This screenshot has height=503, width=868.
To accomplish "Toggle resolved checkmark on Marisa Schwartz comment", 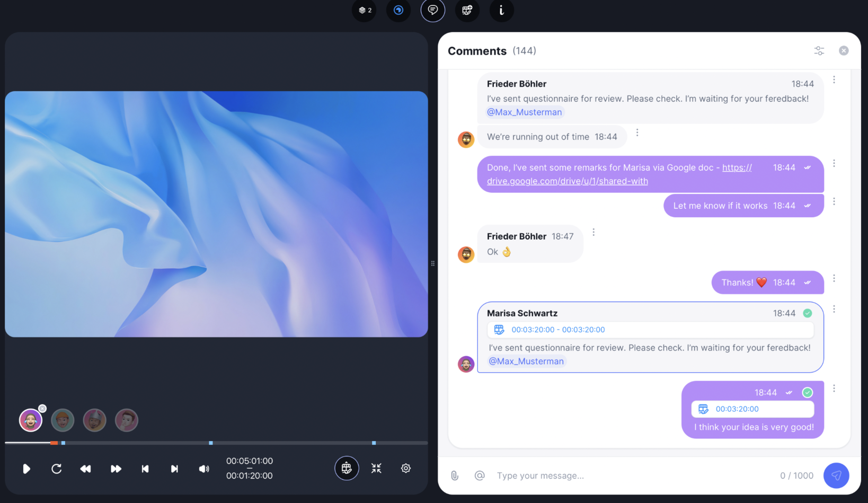I will tap(808, 313).
